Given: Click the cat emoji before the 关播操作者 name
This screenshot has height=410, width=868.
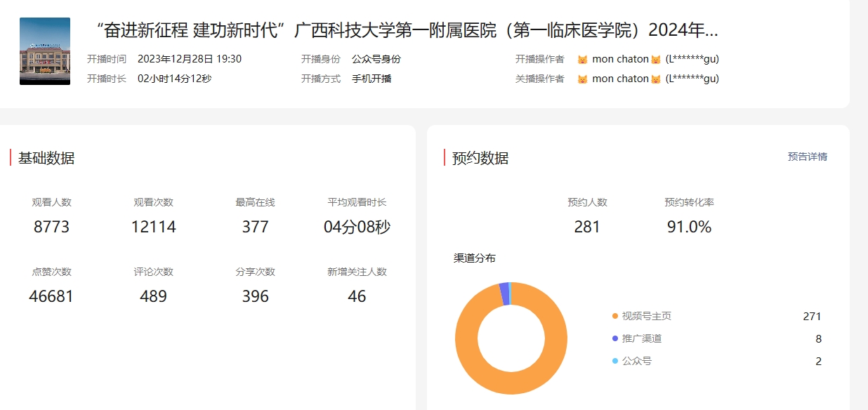Looking at the screenshot, I should pos(582,79).
